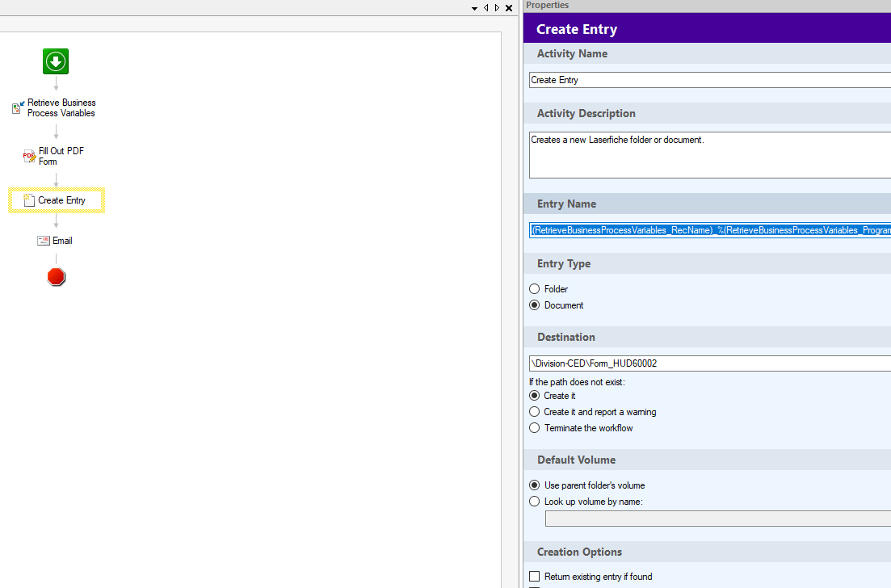This screenshot has width=891, height=588.
Task: Select the Create Entry activity label
Action: [61, 200]
